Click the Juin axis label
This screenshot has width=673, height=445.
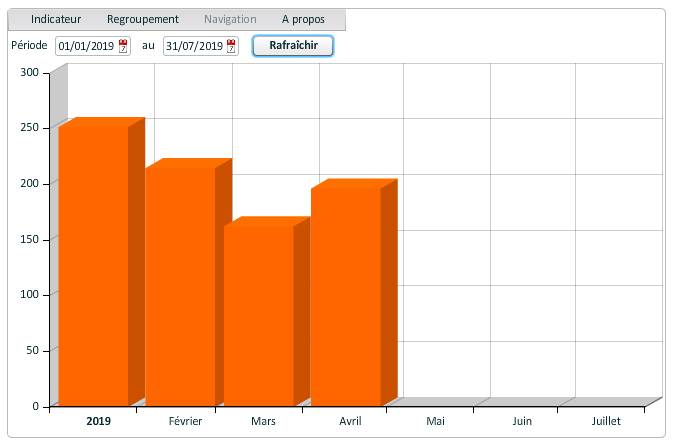[522, 421]
